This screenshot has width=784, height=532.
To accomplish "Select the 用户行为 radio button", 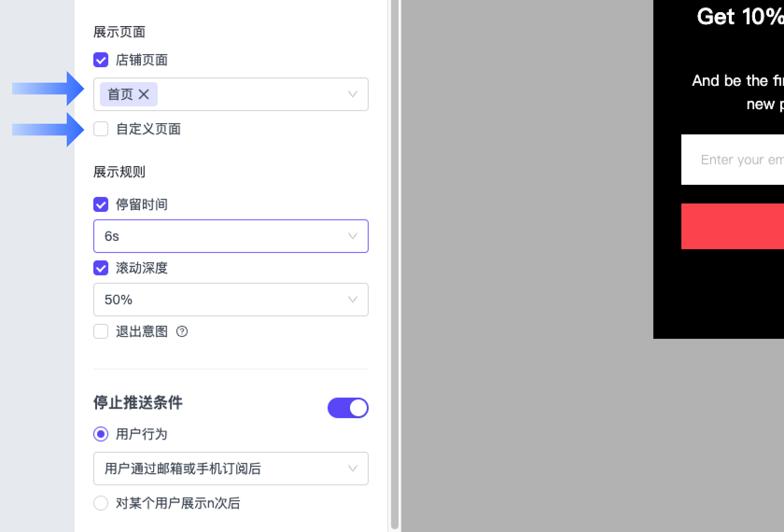I will coord(101,434).
